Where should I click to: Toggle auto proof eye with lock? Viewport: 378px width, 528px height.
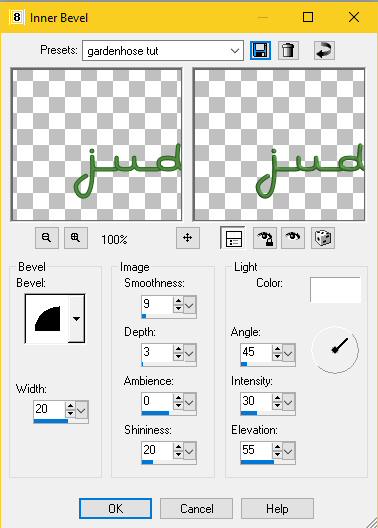point(265,238)
